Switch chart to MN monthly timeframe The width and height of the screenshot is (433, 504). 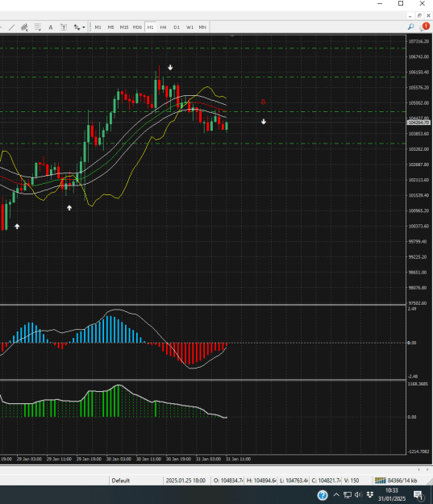tap(202, 27)
